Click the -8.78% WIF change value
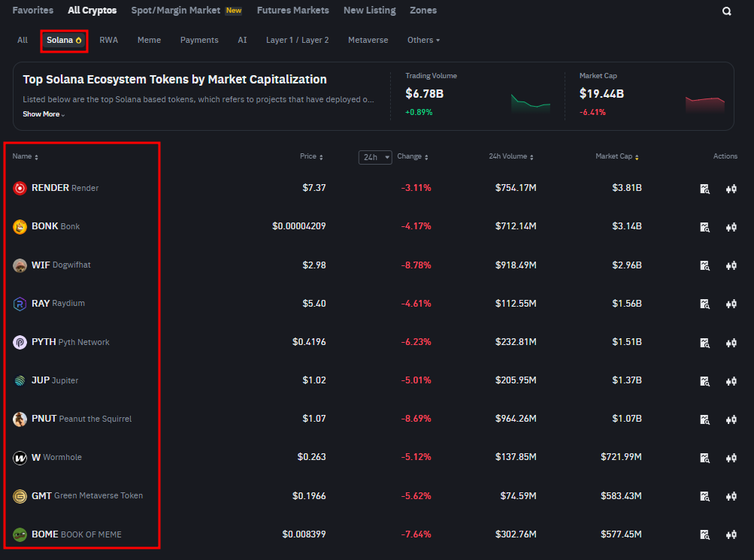754x560 pixels. [416, 265]
